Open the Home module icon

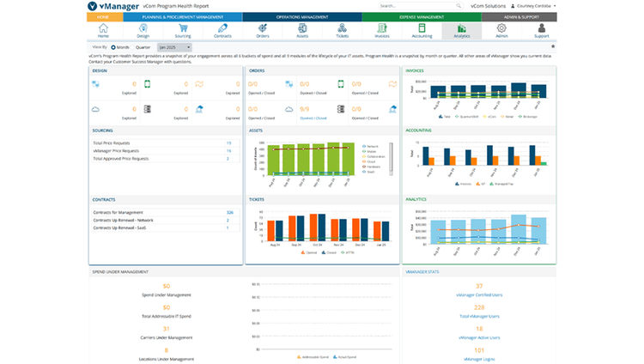pos(103,31)
